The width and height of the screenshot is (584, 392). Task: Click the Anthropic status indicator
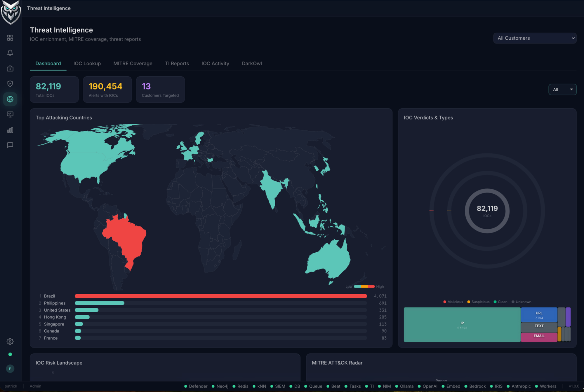[x=519, y=386]
